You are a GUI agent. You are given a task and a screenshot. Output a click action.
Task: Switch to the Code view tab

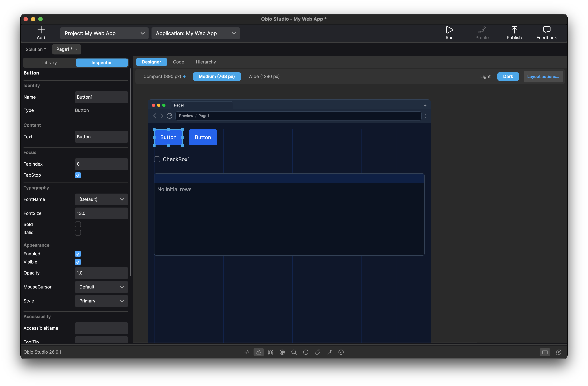[x=178, y=62]
